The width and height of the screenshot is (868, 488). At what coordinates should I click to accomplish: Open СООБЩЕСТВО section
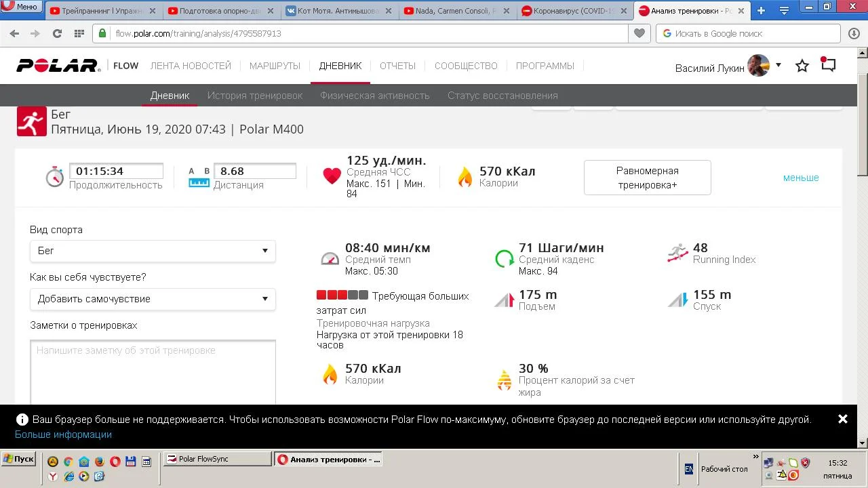466,66
